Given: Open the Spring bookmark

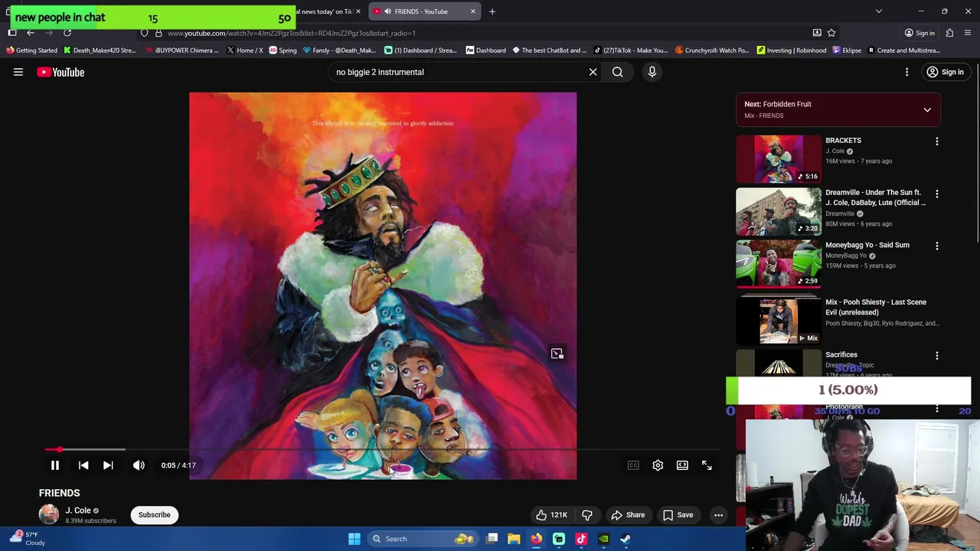Looking at the screenshot, I should (x=283, y=51).
